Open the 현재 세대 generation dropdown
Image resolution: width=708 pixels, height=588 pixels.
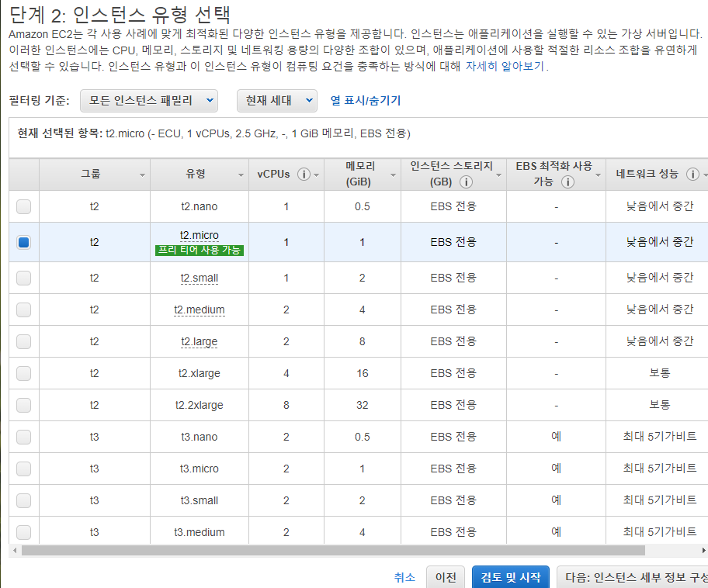click(x=277, y=101)
